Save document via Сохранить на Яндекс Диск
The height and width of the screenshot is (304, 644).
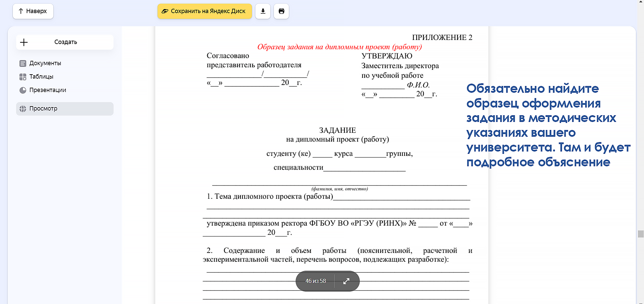(x=205, y=11)
